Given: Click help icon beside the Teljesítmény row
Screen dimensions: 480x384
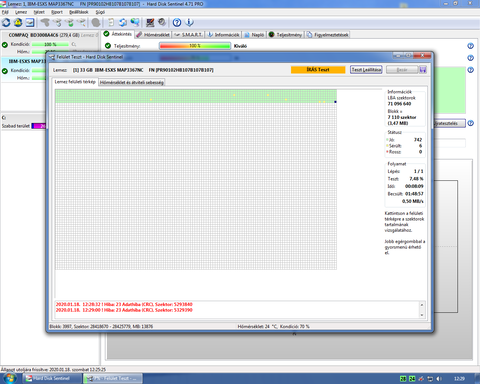Looking at the screenshot, I should (x=470, y=46).
